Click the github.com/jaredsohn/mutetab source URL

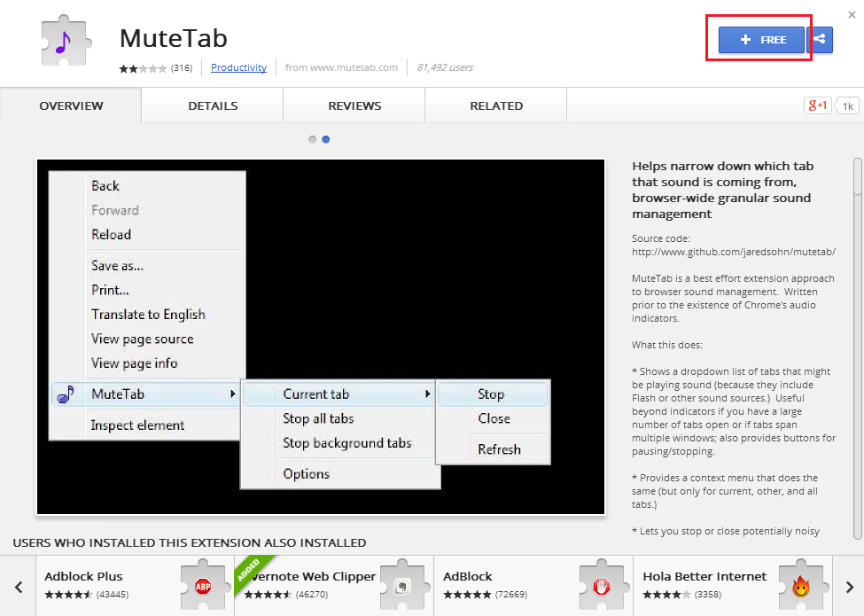(734, 252)
